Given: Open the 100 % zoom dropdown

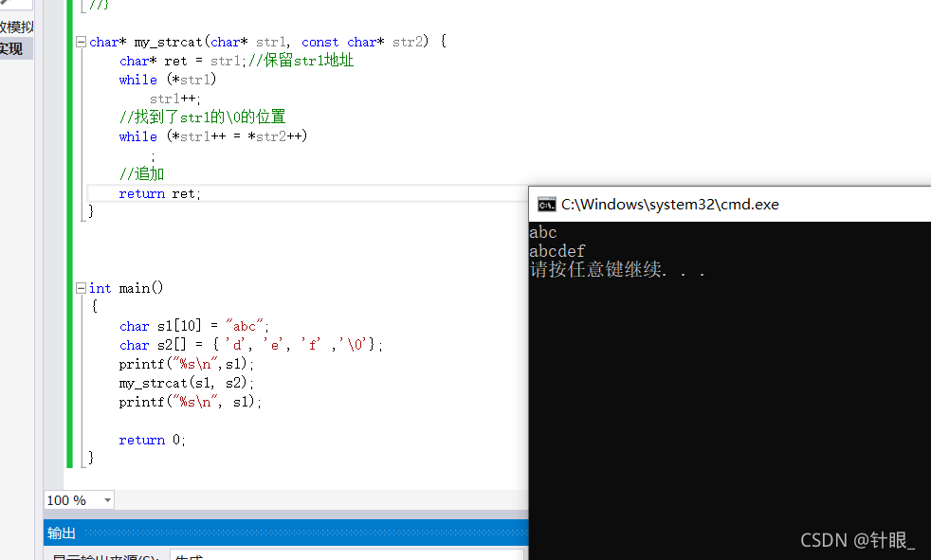Looking at the screenshot, I should click(x=107, y=500).
